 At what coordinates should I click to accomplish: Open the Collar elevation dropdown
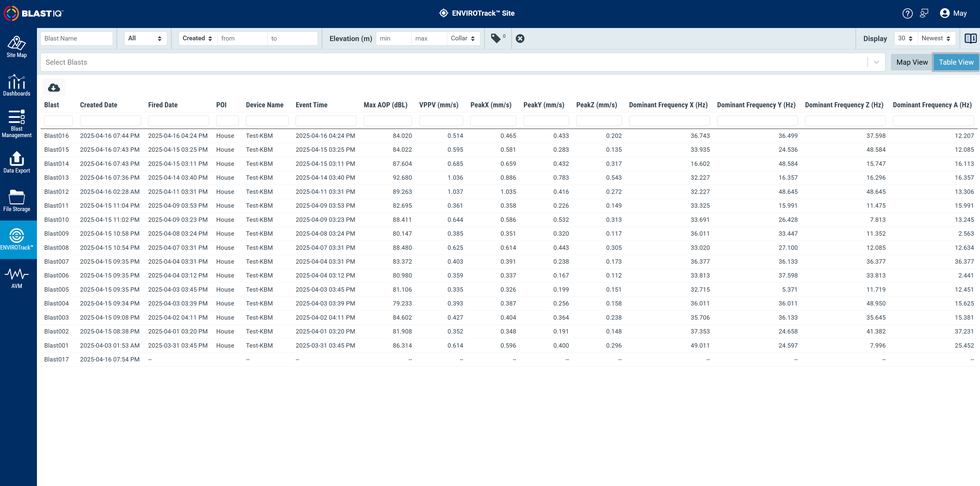(x=463, y=39)
